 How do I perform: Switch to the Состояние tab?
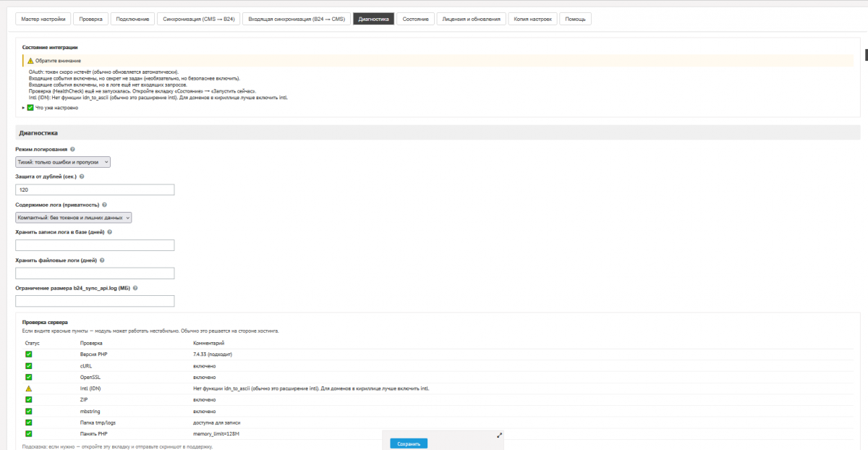[x=415, y=19]
